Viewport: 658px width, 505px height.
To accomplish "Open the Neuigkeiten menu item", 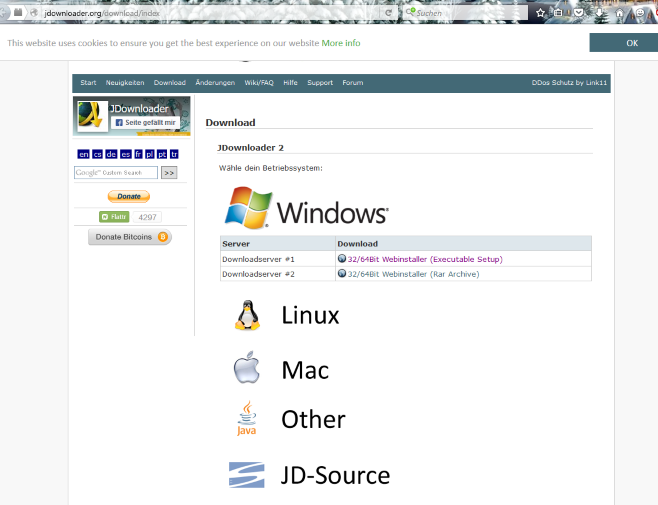I will click(x=125, y=83).
